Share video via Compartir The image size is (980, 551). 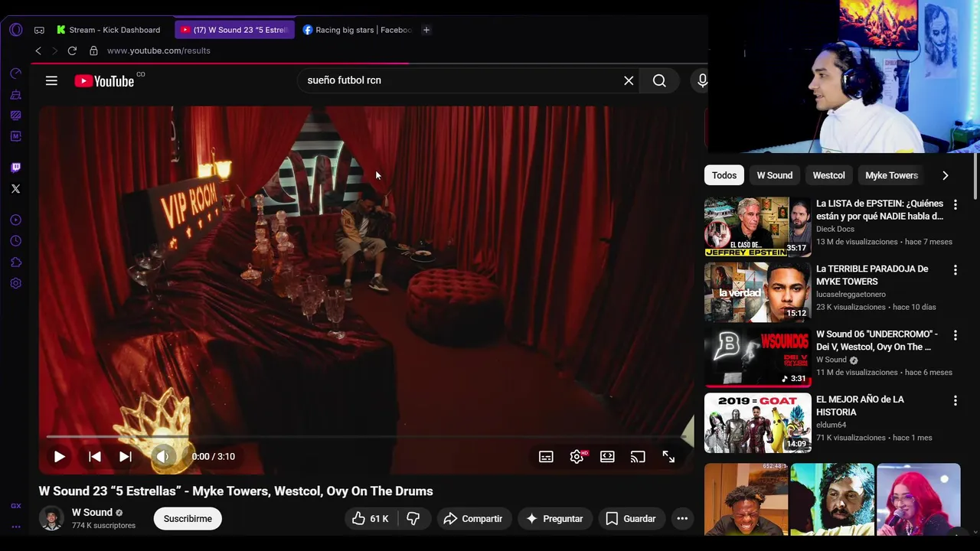click(473, 519)
